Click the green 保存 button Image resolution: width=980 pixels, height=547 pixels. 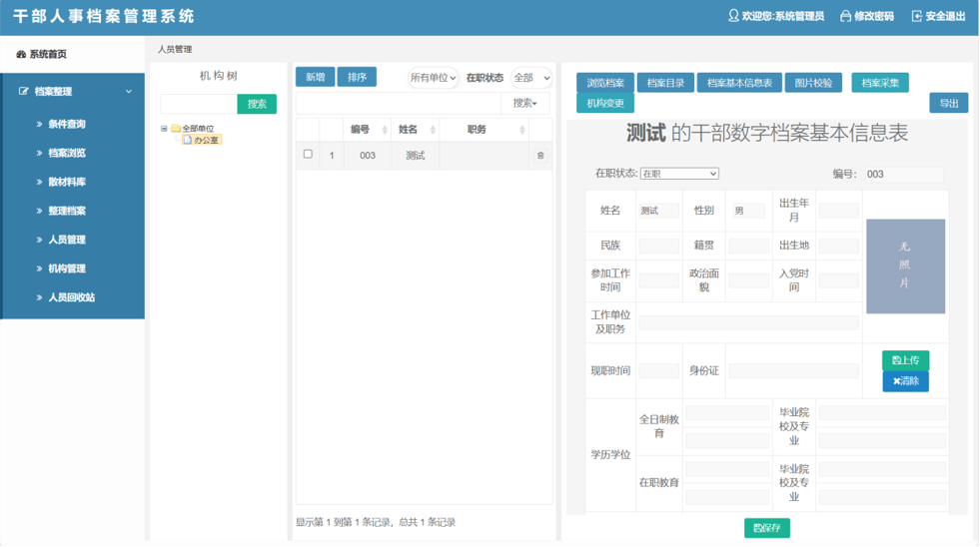pos(767,528)
